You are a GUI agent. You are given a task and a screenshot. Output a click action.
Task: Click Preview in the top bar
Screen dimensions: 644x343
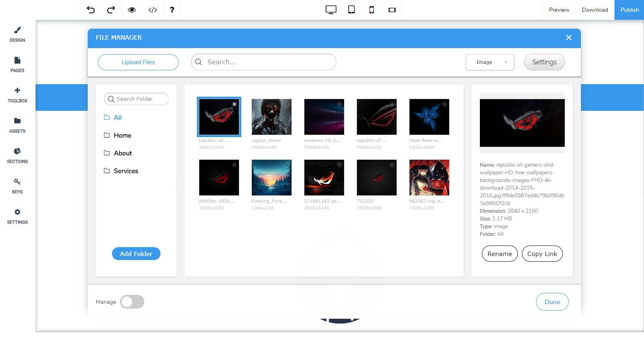pyautogui.click(x=559, y=10)
